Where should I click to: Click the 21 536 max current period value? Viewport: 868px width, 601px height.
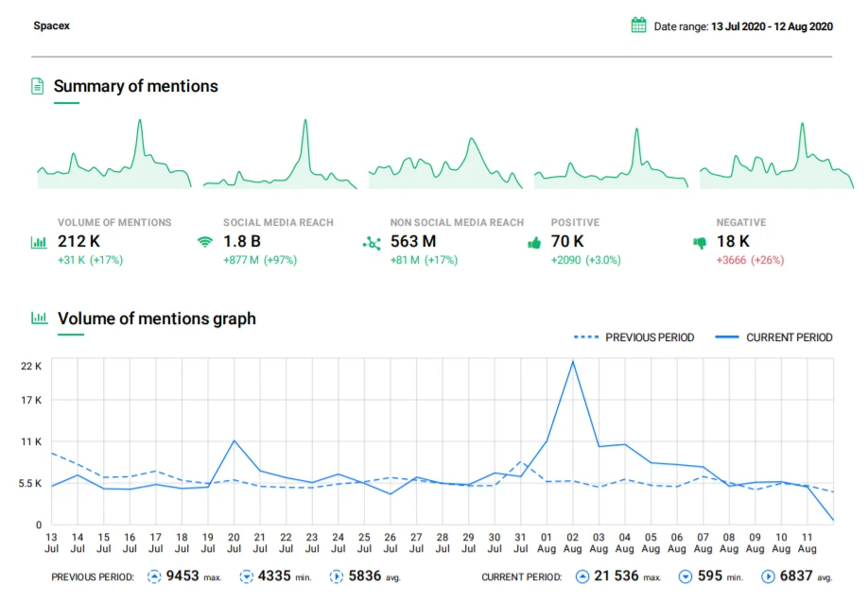[616, 576]
